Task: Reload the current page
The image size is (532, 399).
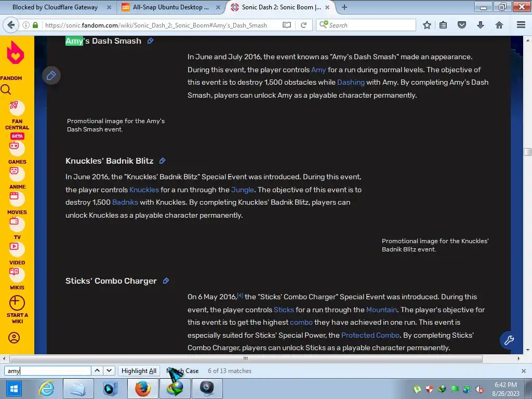Action: 303,25
